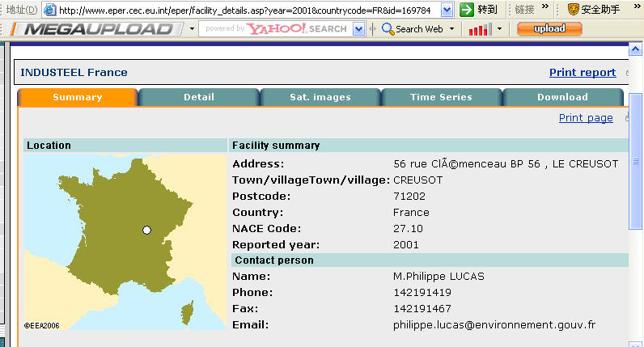Click the red signal bars icon
The width and height of the screenshot is (644, 347).
point(480,29)
